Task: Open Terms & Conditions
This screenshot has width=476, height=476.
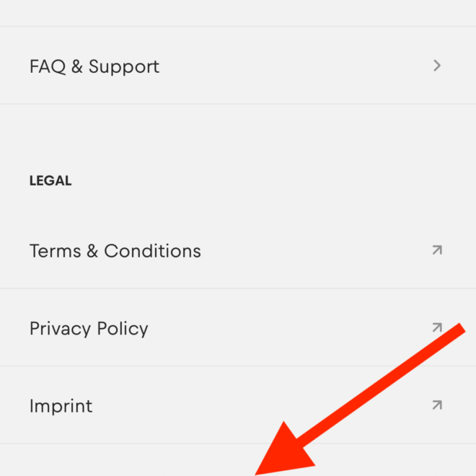Action: [x=115, y=251]
